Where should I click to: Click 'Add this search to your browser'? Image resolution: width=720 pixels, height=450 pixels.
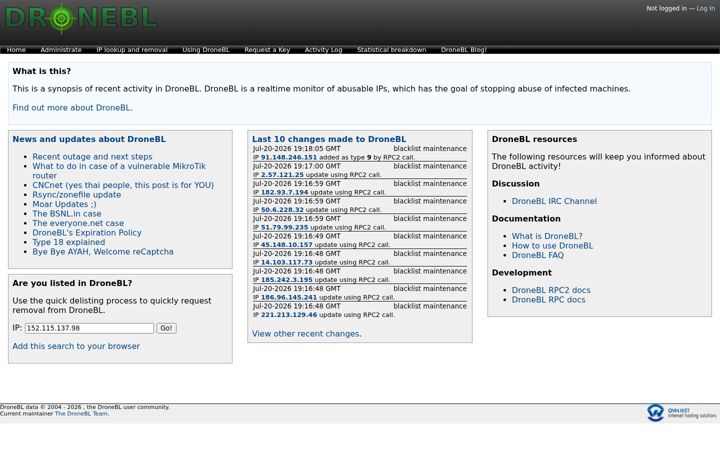[x=76, y=346]
